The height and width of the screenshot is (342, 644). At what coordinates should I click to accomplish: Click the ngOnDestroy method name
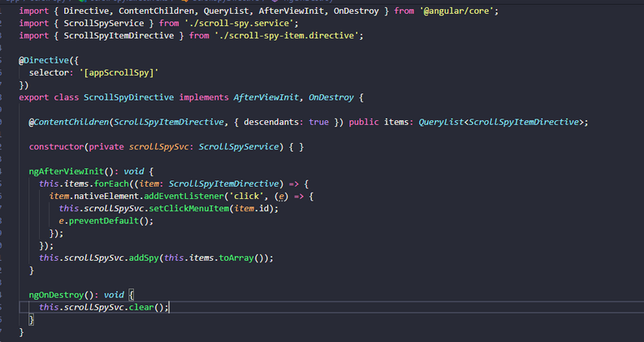click(56, 295)
